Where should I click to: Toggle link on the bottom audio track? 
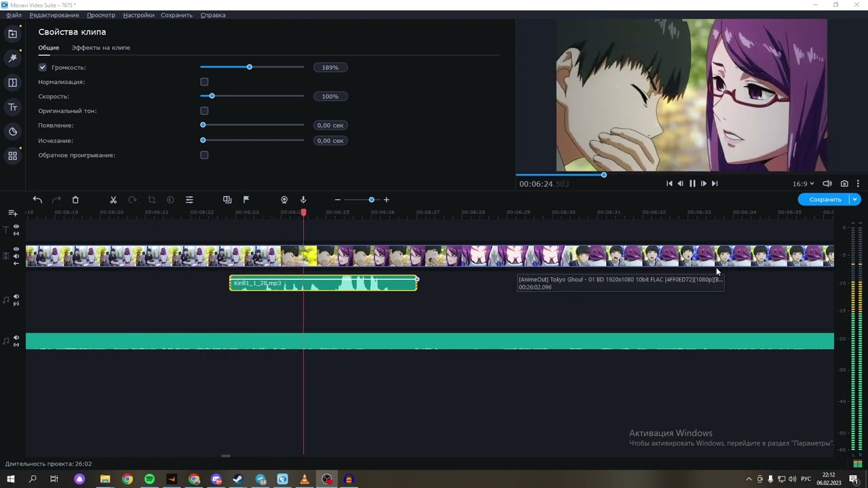pos(16,344)
